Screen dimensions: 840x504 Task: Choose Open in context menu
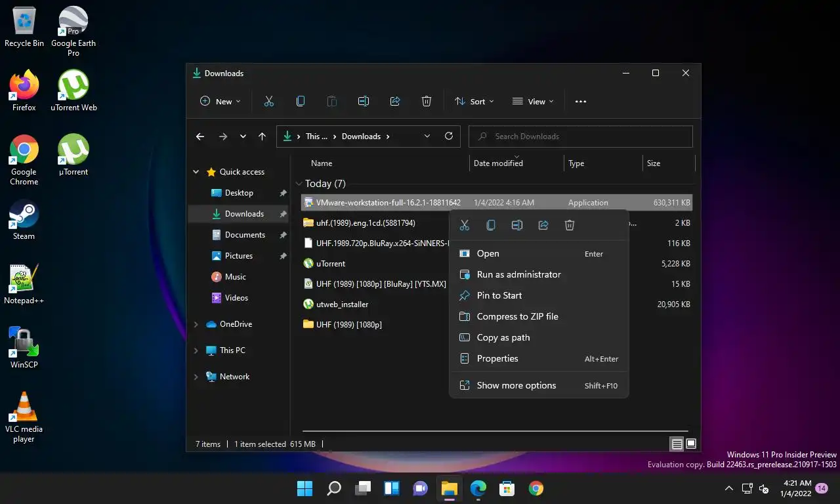[539, 253]
